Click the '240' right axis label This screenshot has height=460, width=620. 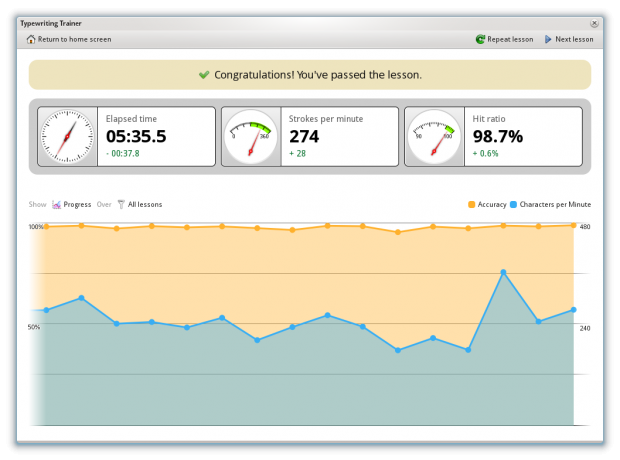[585, 328]
